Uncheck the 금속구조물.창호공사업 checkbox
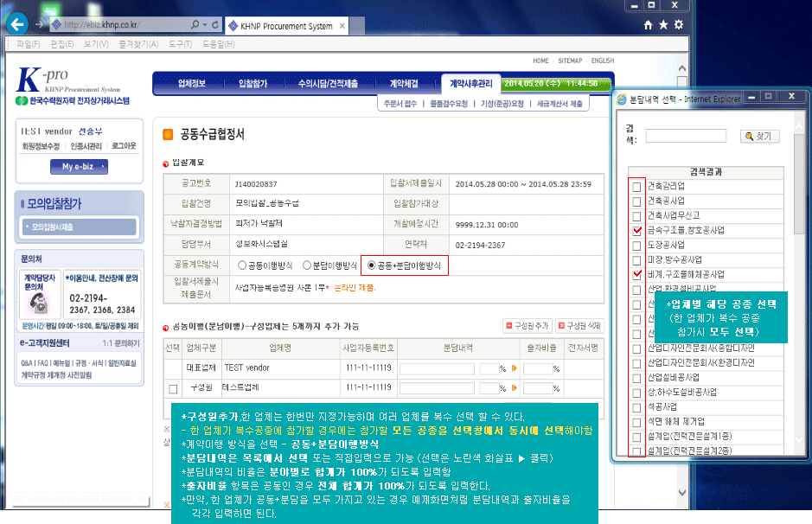This screenshot has height=524, width=812. click(x=637, y=231)
